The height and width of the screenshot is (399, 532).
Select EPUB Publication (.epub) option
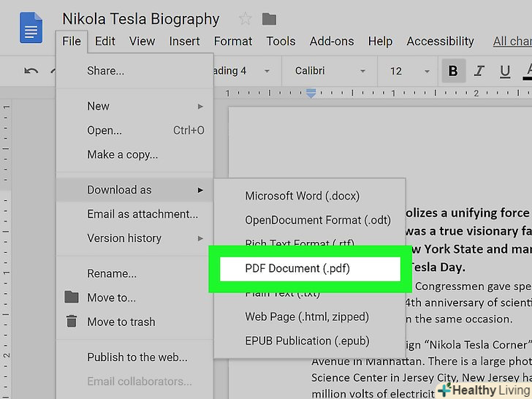[x=307, y=341]
